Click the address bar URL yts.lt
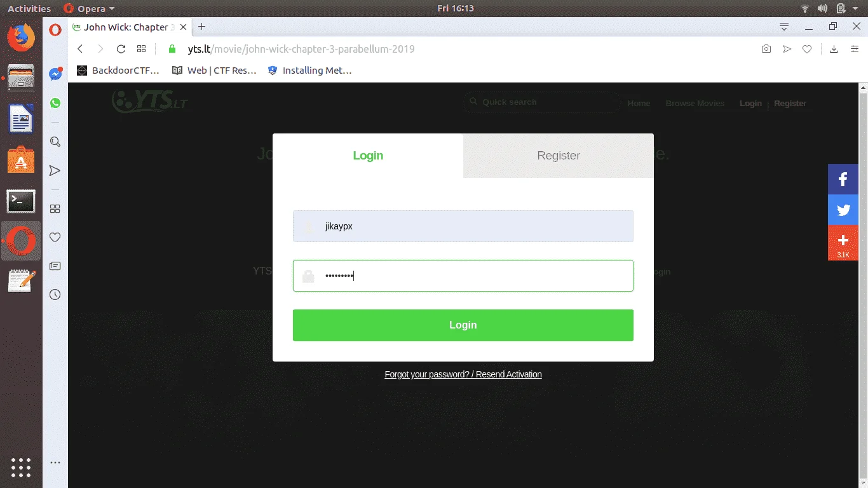Screen dimensions: 868x488 tap(301, 49)
